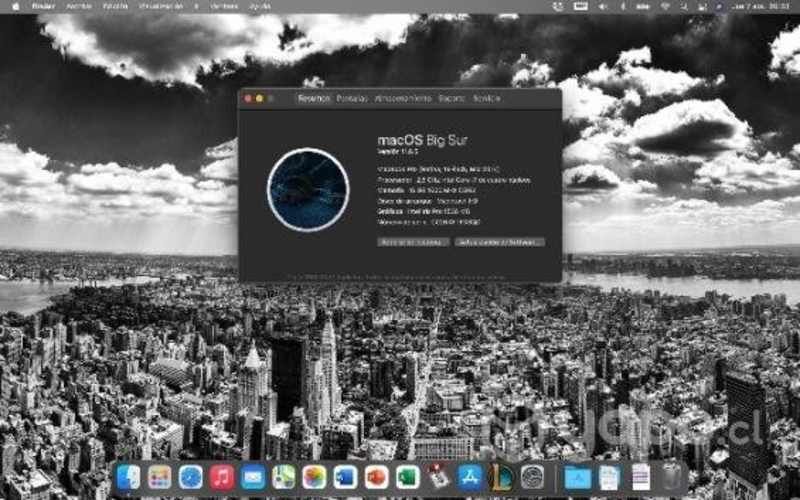
Task: Click the Bluetooth icon in menu bar
Action: pos(623,6)
